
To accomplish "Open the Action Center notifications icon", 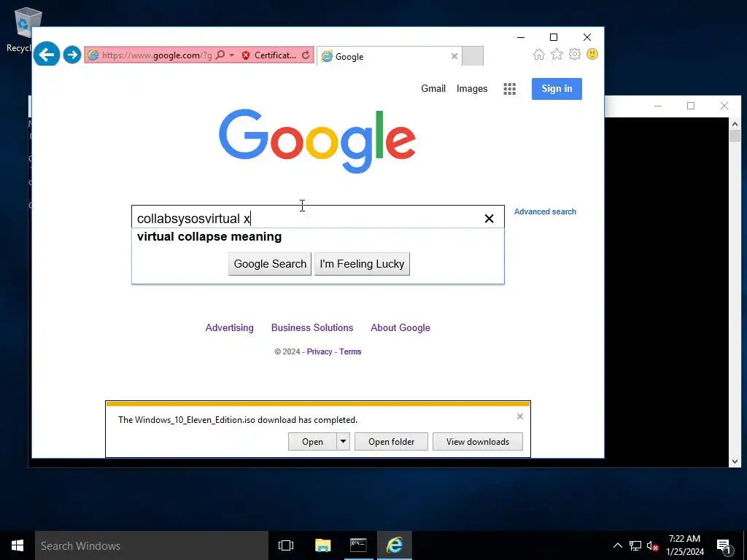I will [724, 546].
